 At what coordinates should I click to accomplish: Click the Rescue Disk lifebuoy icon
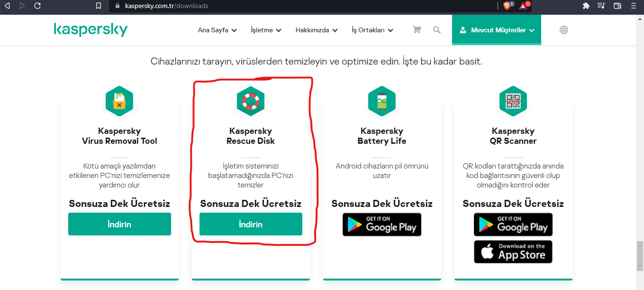pos(251,101)
